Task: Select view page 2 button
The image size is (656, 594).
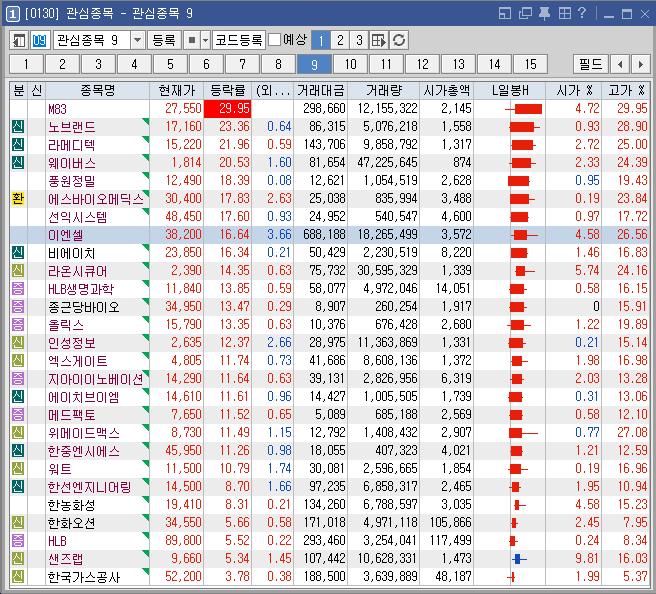Action: (340, 41)
